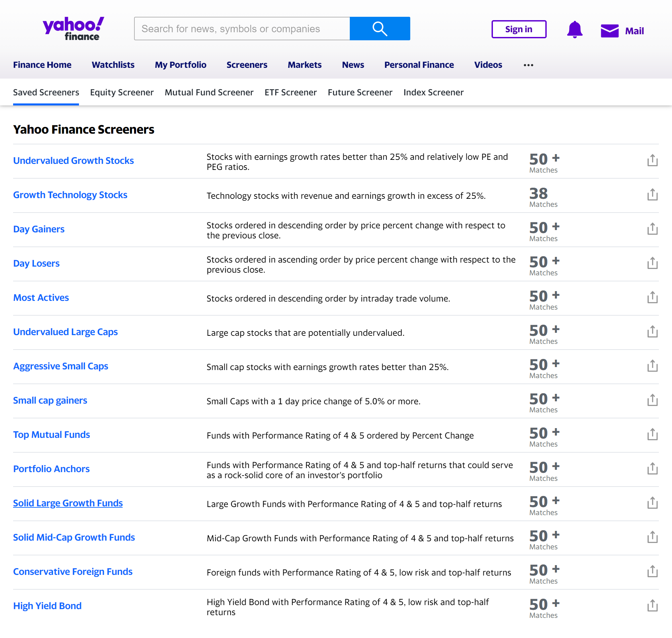Share the Growth Technology Stocks screener

(652, 194)
